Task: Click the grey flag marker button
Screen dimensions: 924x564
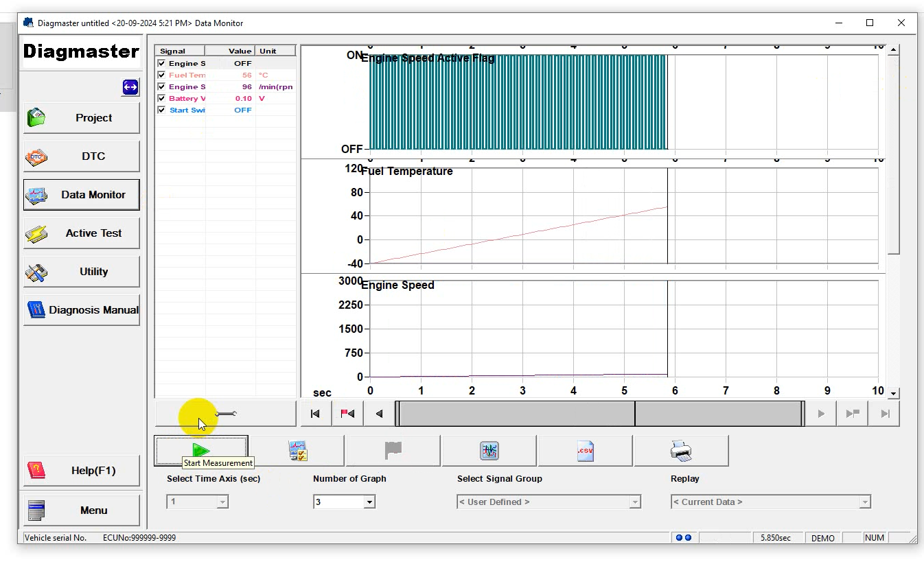Action: 393,451
